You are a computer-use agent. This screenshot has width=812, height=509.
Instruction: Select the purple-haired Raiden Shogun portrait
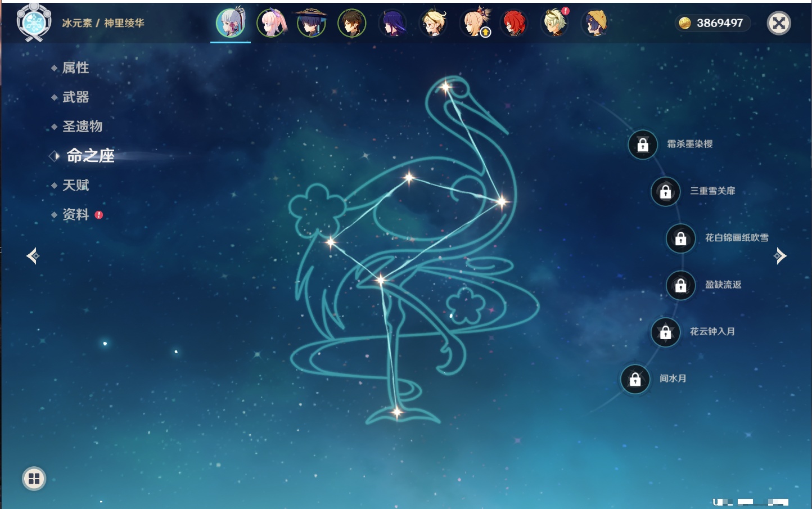(393, 23)
